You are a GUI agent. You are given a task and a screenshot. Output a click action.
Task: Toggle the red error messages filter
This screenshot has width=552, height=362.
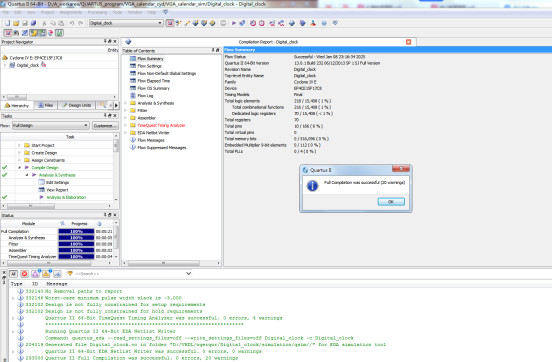tap(24, 274)
